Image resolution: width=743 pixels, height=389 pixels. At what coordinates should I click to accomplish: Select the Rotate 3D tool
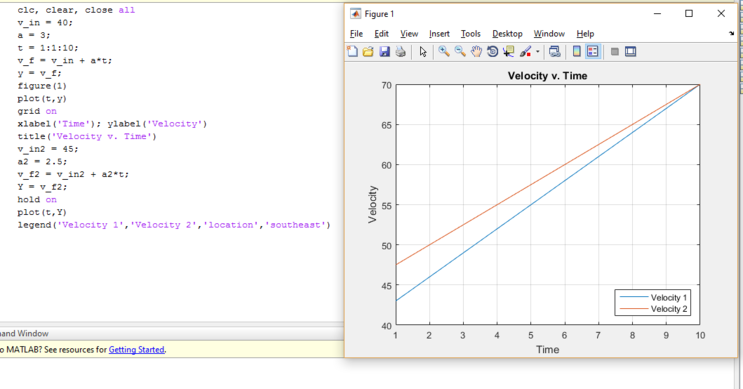(492, 52)
